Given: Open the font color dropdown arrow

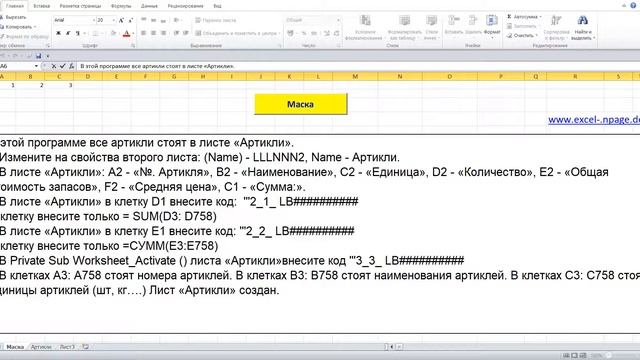Looking at the screenshot, I should (133, 33).
